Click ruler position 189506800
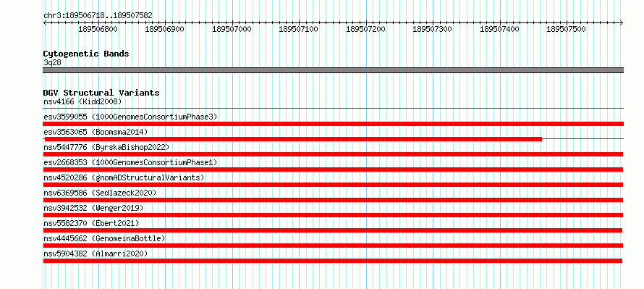The width and height of the screenshot is (644, 289). (x=98, y=29)
